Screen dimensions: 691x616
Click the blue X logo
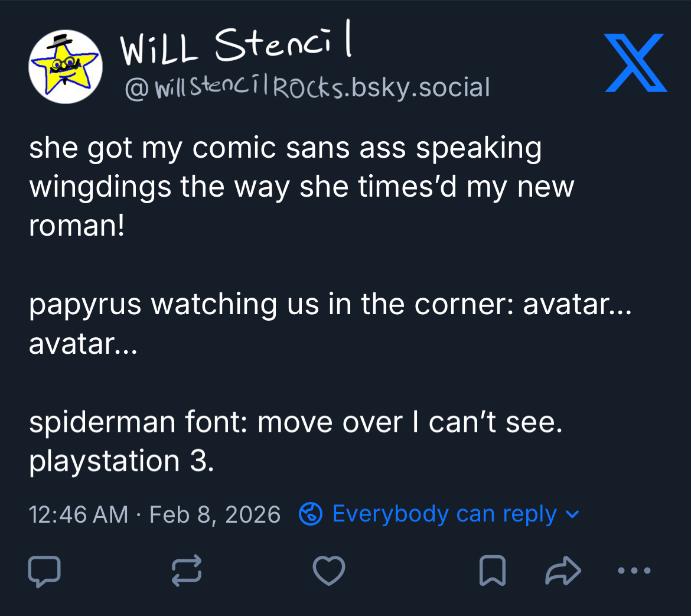click(635, 64)
